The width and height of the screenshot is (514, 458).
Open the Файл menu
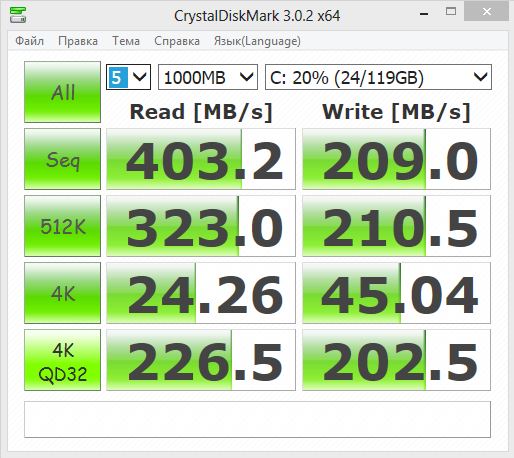pyautogui.click(x=29, y=41)
